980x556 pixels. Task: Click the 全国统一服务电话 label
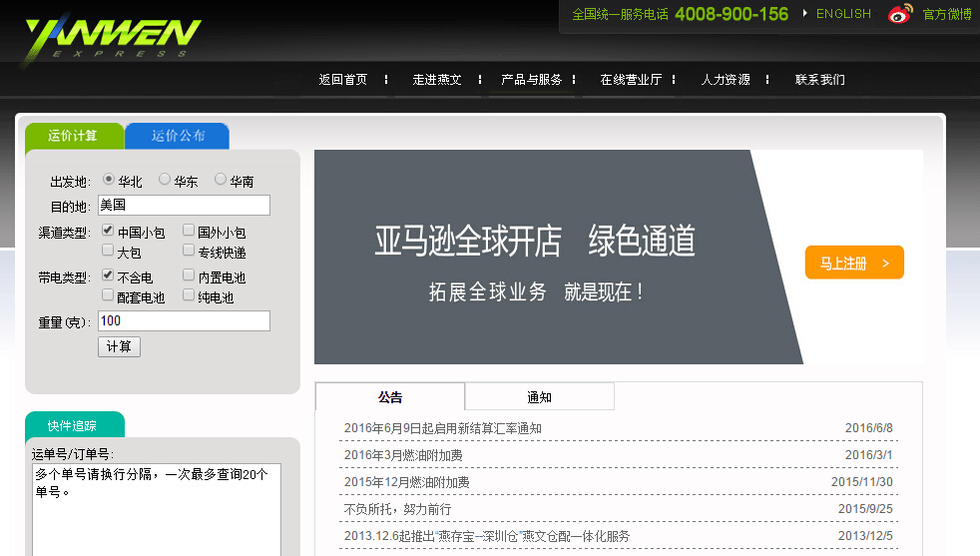[x=620, y=14]
